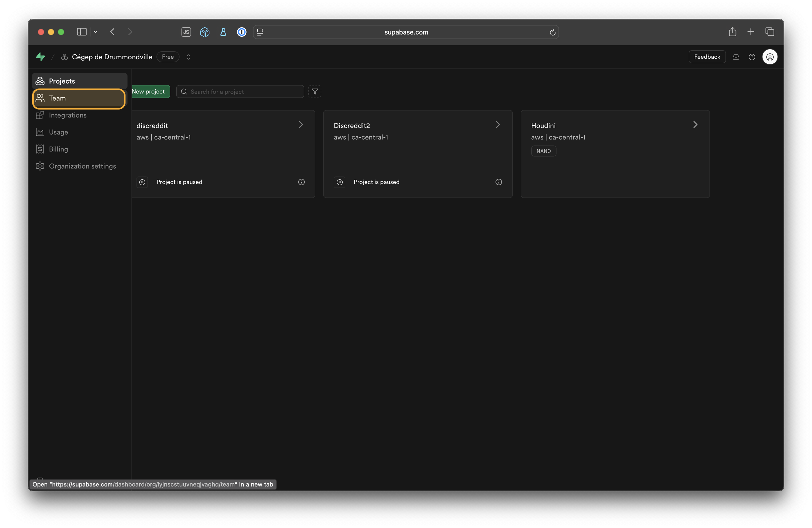Open the user account avatar menu

click(x=770, y=57)
